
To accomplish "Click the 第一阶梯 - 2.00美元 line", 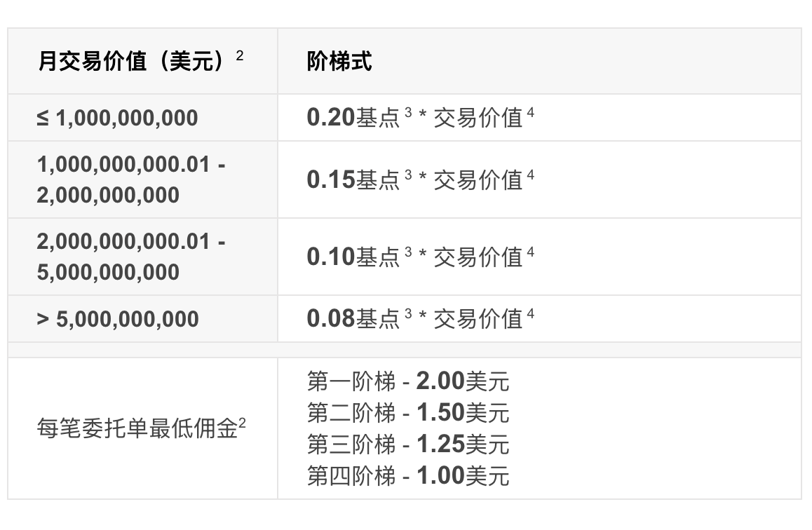I will click(407, 381).
